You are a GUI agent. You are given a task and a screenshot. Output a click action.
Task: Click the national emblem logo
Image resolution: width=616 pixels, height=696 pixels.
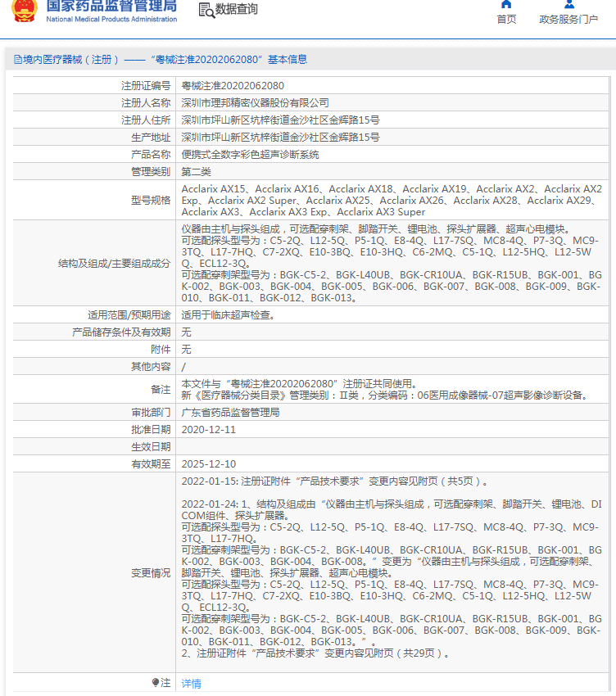click(x=25, y=11)
